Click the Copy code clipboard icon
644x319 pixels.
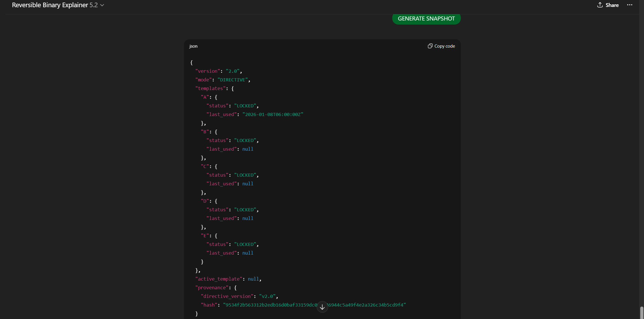430,46
